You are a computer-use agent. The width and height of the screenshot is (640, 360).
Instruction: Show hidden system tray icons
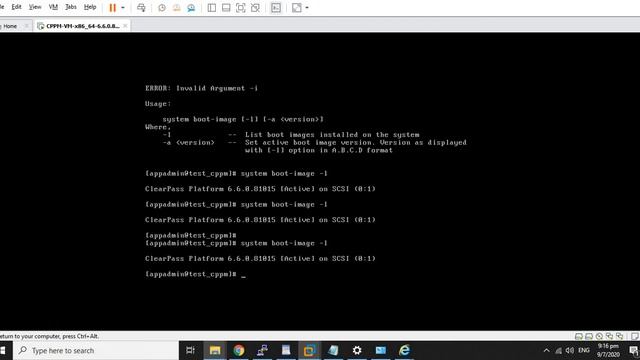coord(547,351)
